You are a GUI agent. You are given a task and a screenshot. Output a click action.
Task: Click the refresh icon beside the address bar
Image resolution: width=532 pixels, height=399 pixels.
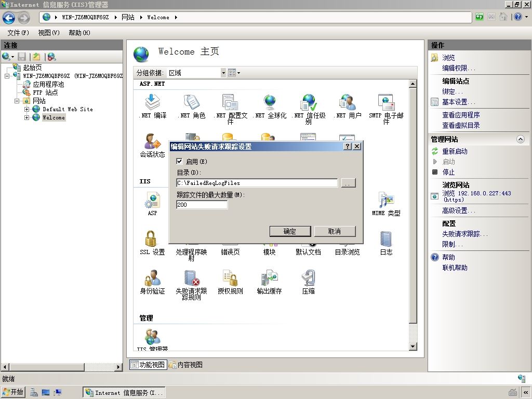480,17
